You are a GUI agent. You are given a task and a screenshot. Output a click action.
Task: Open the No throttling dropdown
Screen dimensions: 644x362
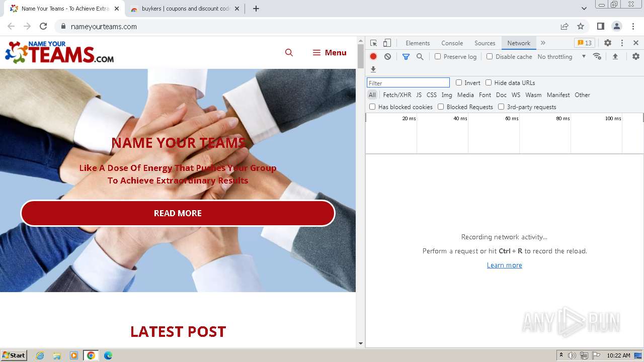pyautogui.click(x=561, y=56)
